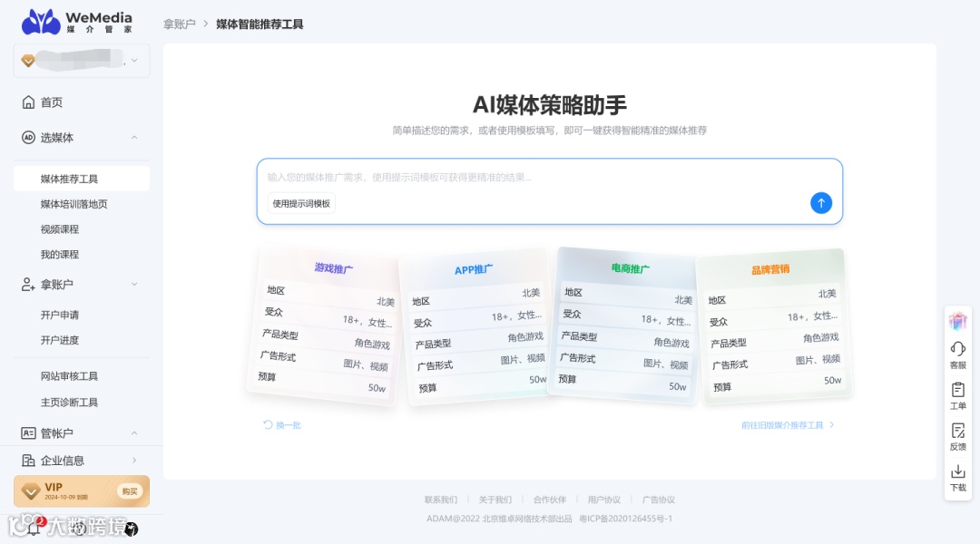This screenshot has width=980, height=544.
Task: Select the 品牌营销 template card
Action: tap(774, 326)
